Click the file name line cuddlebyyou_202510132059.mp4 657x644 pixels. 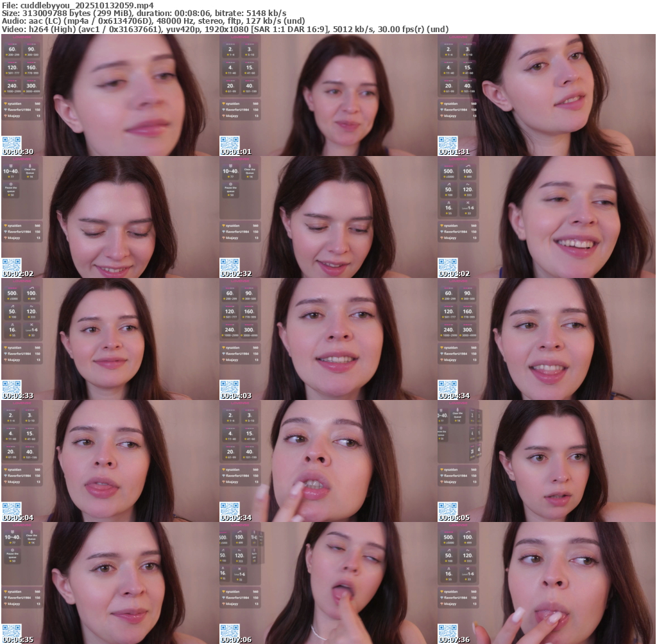click(x=78, y=5)
